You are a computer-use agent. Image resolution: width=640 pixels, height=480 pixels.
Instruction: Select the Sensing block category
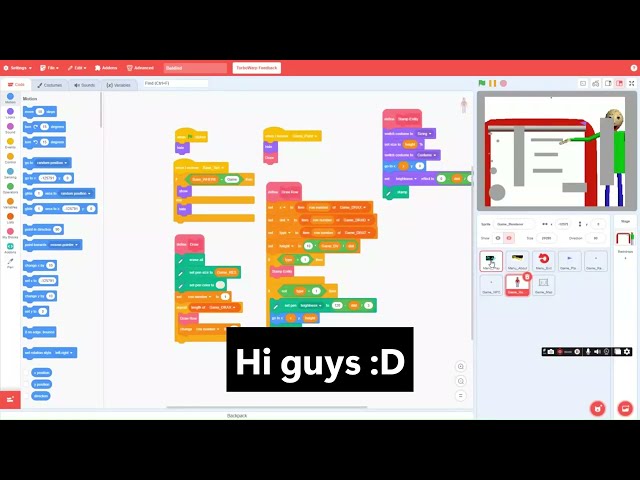10,173
